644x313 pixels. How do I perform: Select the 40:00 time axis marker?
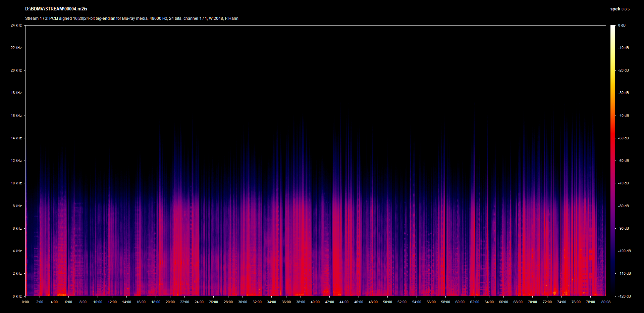click(x=315, y=302)
